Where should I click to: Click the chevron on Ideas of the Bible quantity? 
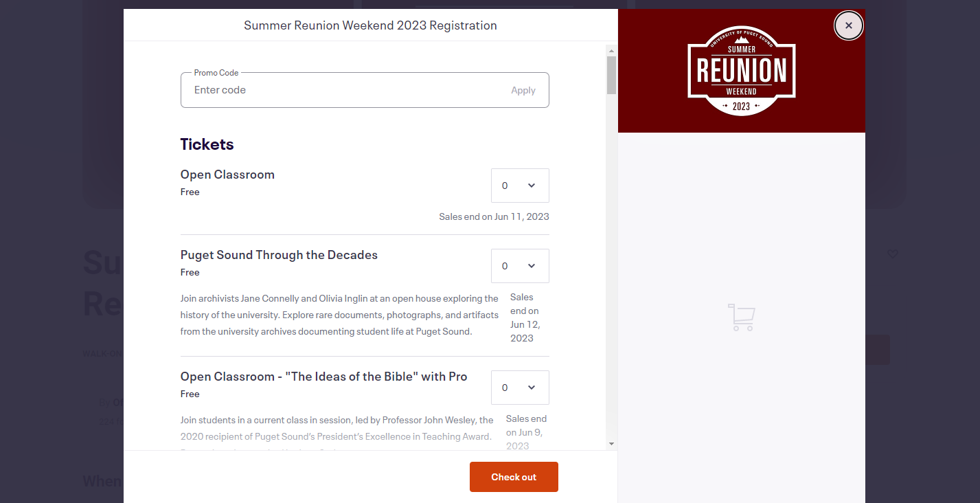pos(532,388)
